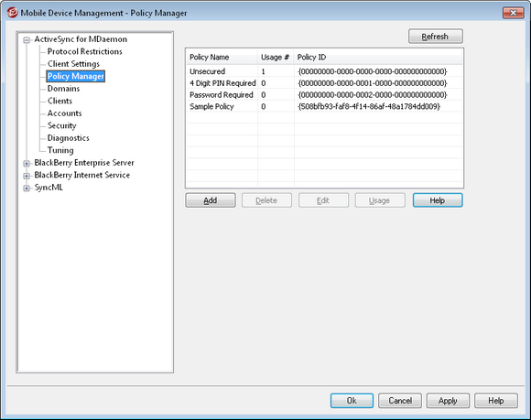This screenshot has width=531, height=420.
Task: Close the Policy Manager window
Action: pos(513,13)
